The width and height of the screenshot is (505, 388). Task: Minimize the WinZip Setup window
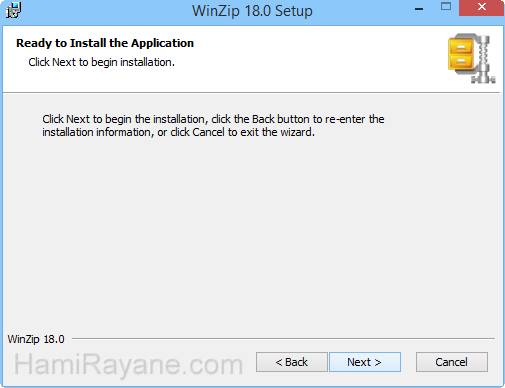point(419,9)
